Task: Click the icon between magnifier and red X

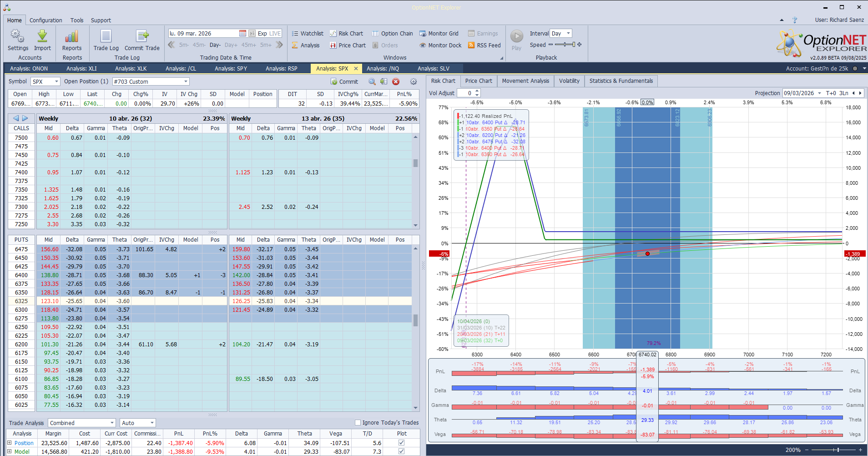Action: [x=384, y=81]
